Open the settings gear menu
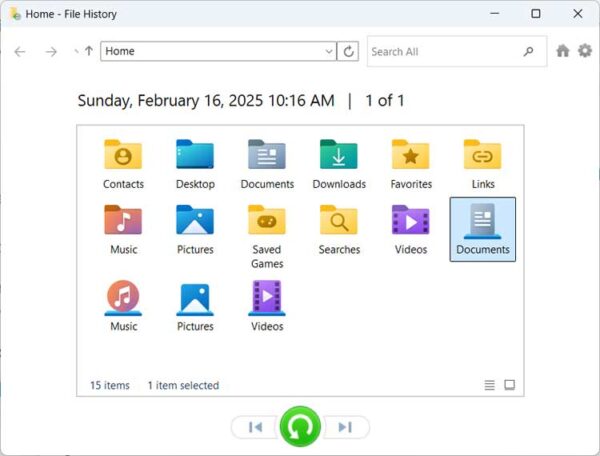This screenshot has height=456, width=600. [585, 50]
